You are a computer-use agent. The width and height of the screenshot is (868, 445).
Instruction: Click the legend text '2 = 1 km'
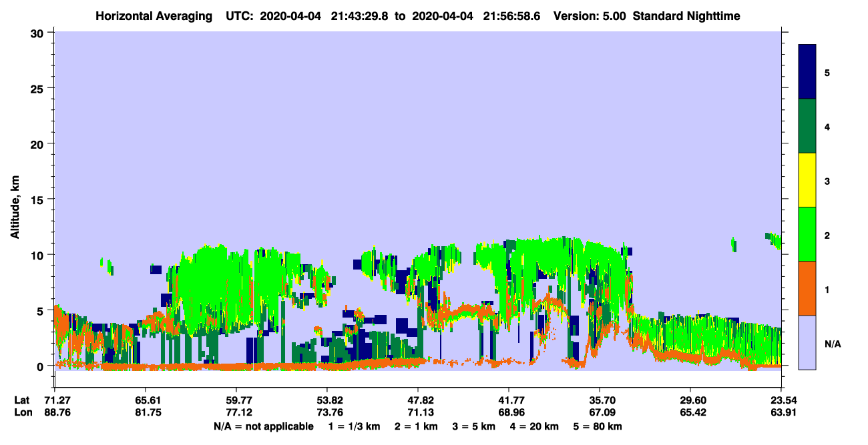point(415,426)
